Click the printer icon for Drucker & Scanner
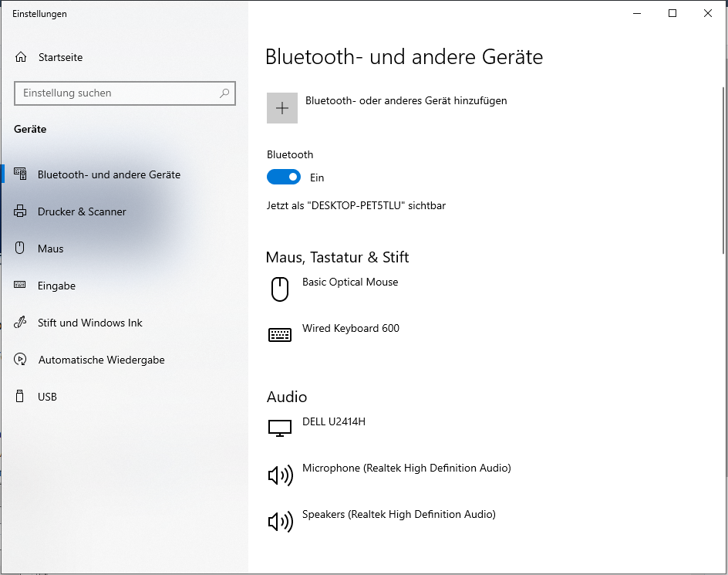728x575 pixels. 20,211
